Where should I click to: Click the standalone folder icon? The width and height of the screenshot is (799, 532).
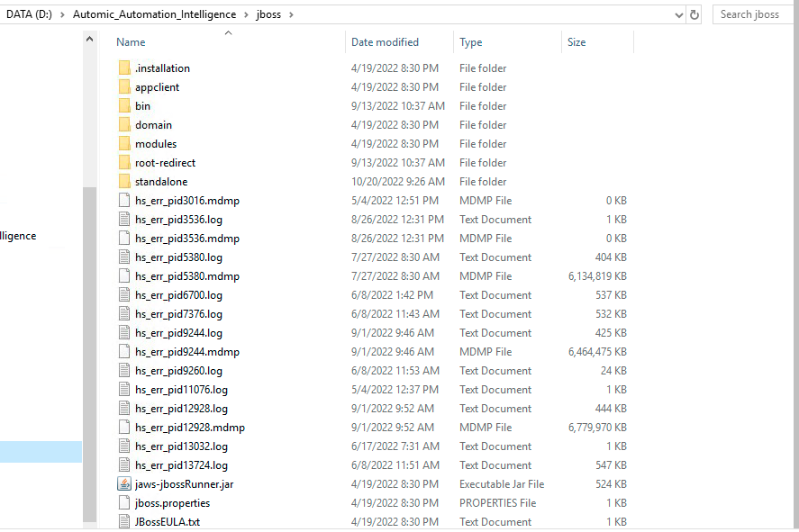[x=124, y=181]
